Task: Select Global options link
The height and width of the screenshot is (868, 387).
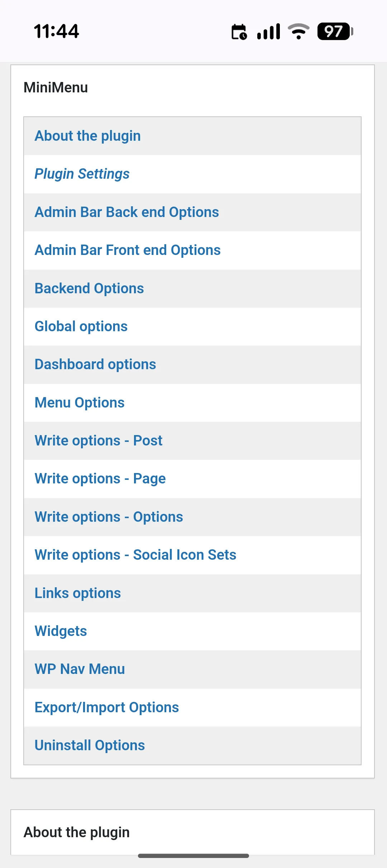Action: [x=81, y=327]
